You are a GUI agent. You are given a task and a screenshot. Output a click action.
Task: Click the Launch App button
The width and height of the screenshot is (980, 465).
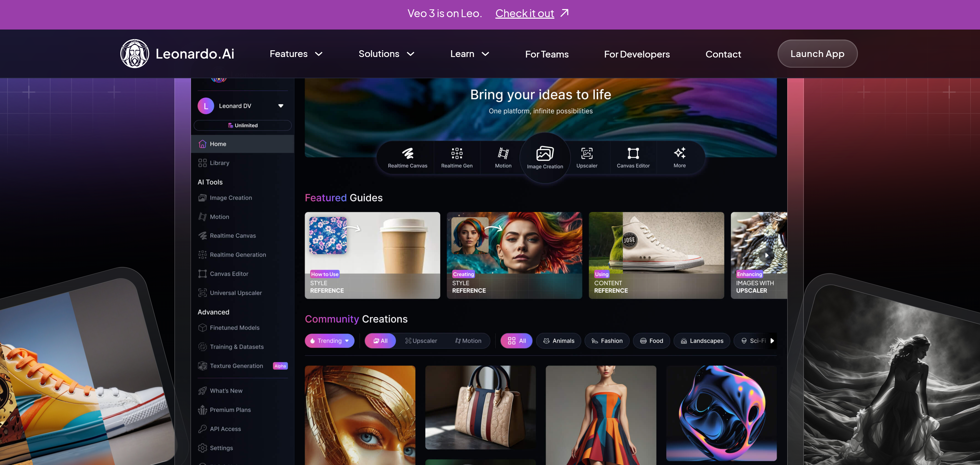tap(817, 54)
